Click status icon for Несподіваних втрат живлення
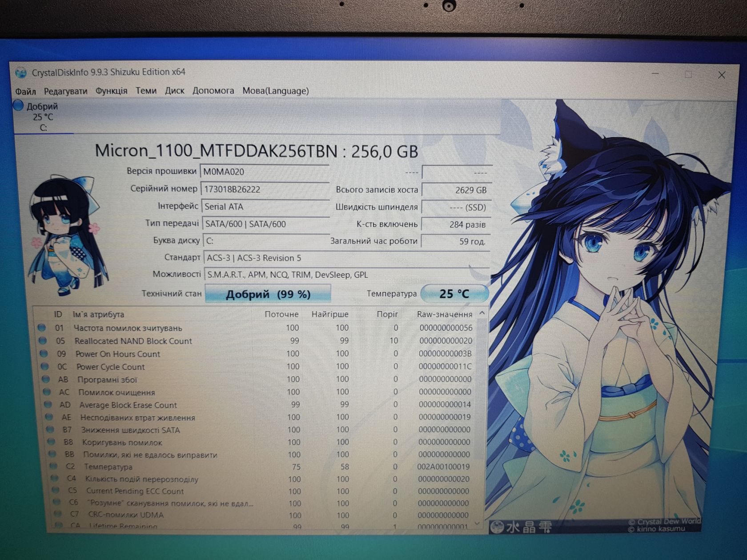747x560 pixels. click(49, 417)
